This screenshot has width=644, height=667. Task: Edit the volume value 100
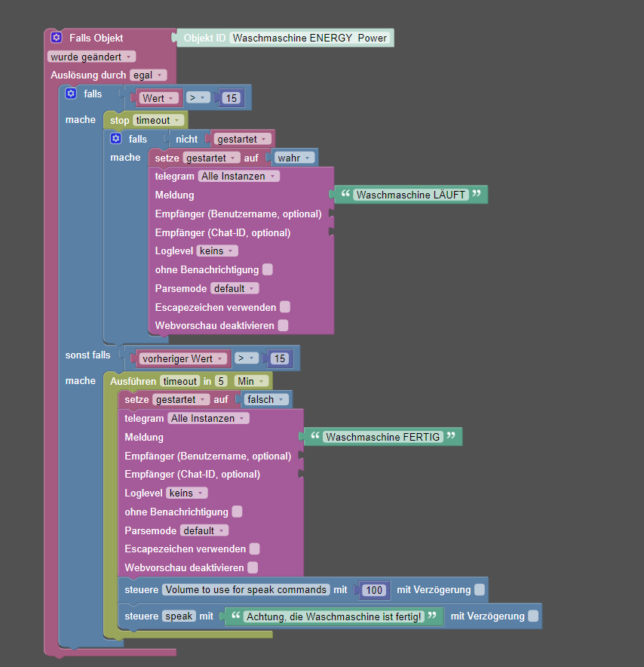coord(374,590)
